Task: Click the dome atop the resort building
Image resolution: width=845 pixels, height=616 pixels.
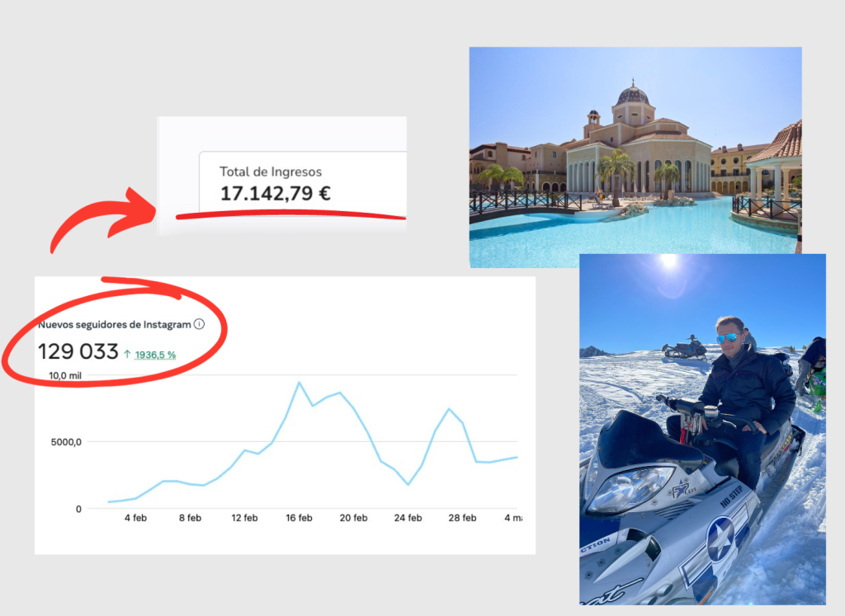Action: point(632,94)
